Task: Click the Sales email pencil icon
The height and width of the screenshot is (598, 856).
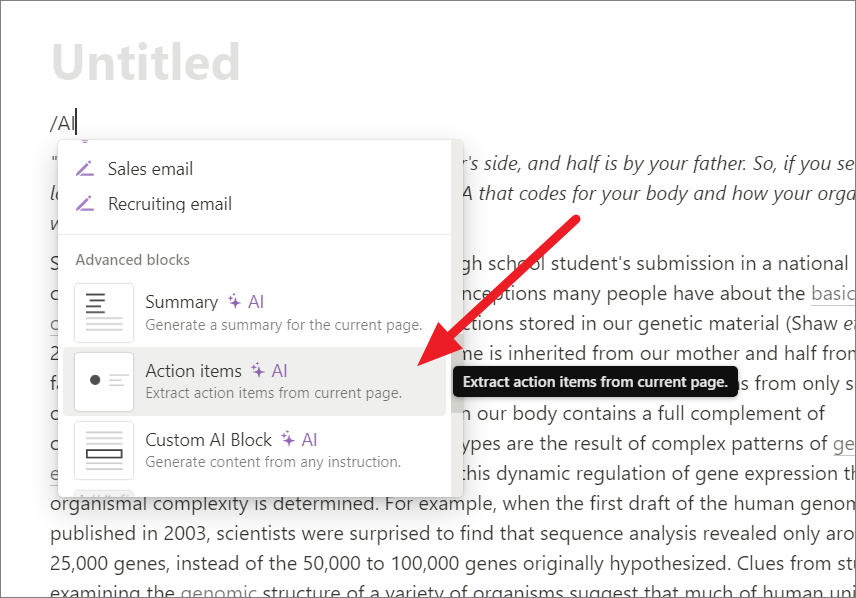Action: click(85, 169)
